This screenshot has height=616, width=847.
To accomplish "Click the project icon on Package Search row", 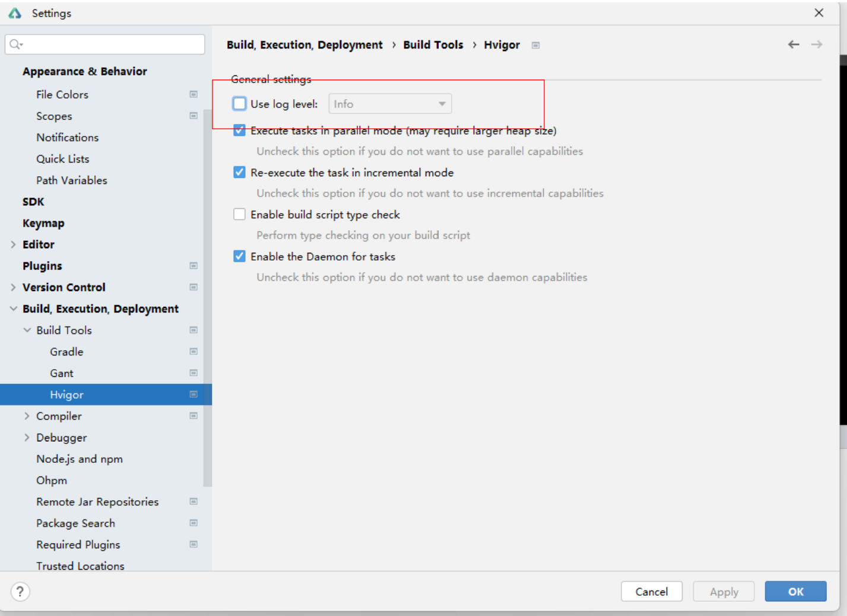I will tap(193, 523).
